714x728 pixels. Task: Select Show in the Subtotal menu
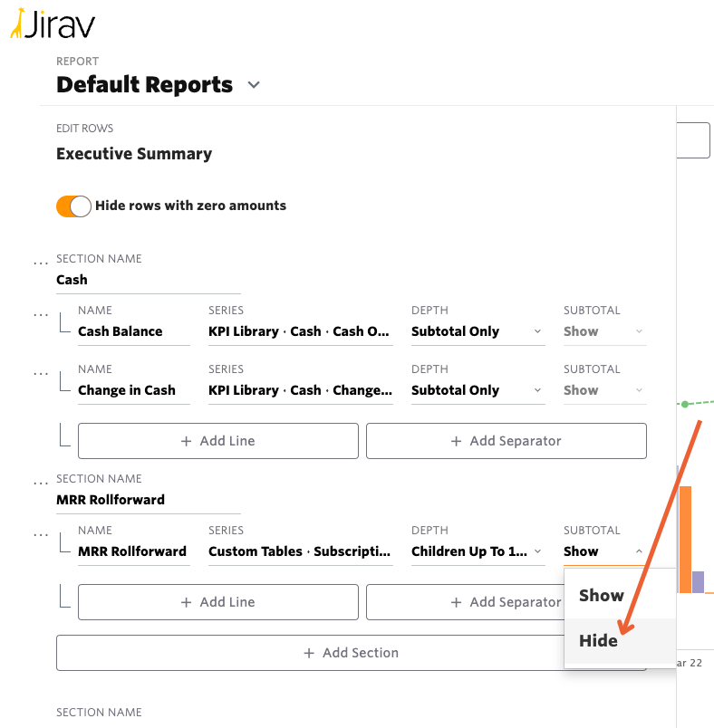602,595
